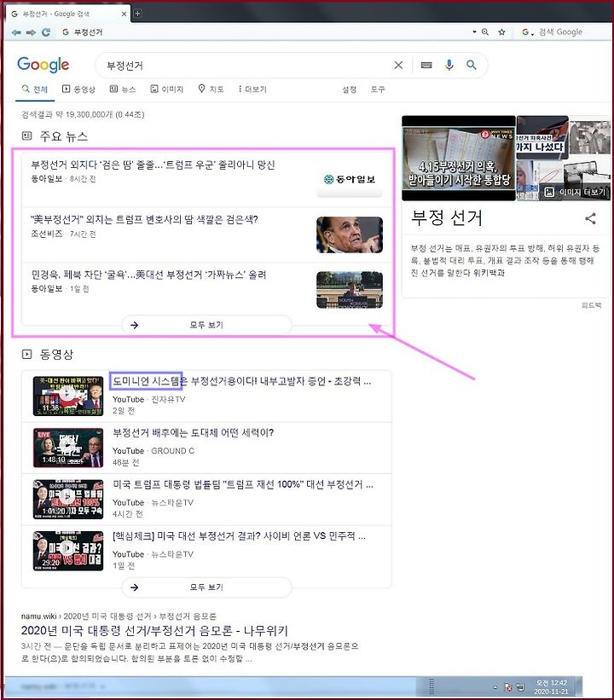Open the 위키백과 source link

click(490, 272)
